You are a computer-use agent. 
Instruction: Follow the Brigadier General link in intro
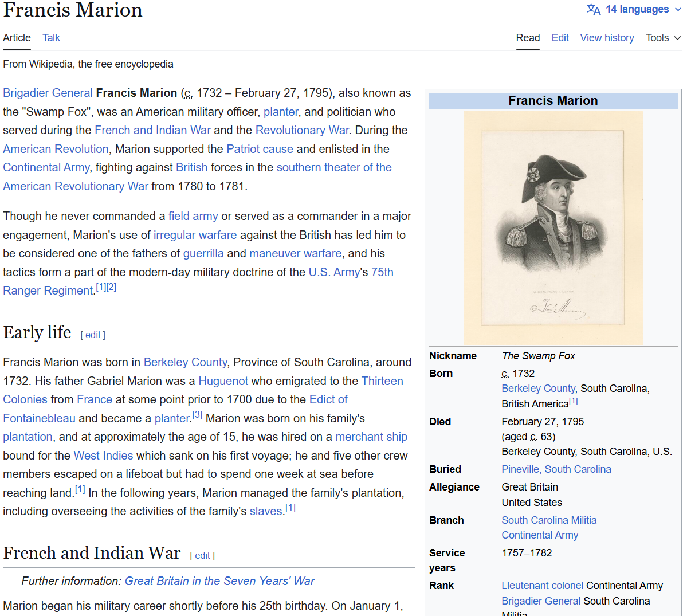click(48, 93)
